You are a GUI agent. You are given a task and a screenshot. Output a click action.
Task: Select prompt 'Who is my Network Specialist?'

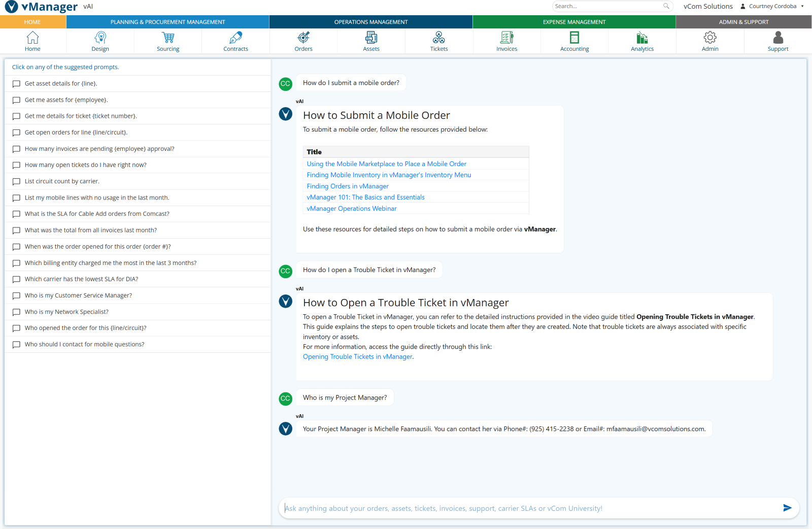point(66,312)
